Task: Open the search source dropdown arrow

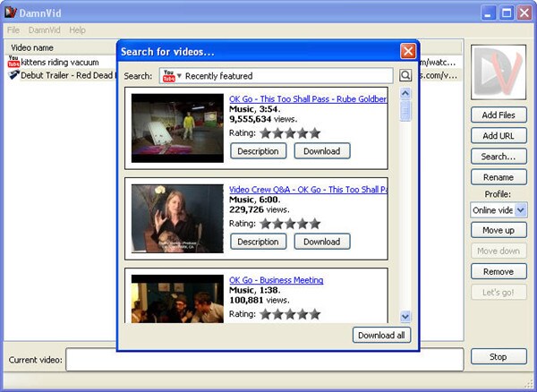Action: pos(179,76)
